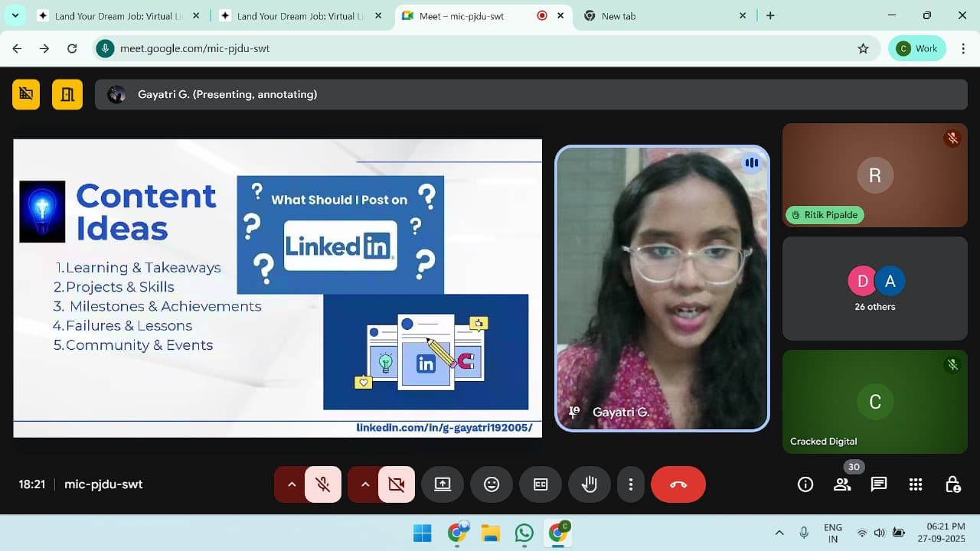Click the raise hand icon
Viewport: 980px width, 551px height.
coord(589,484)
